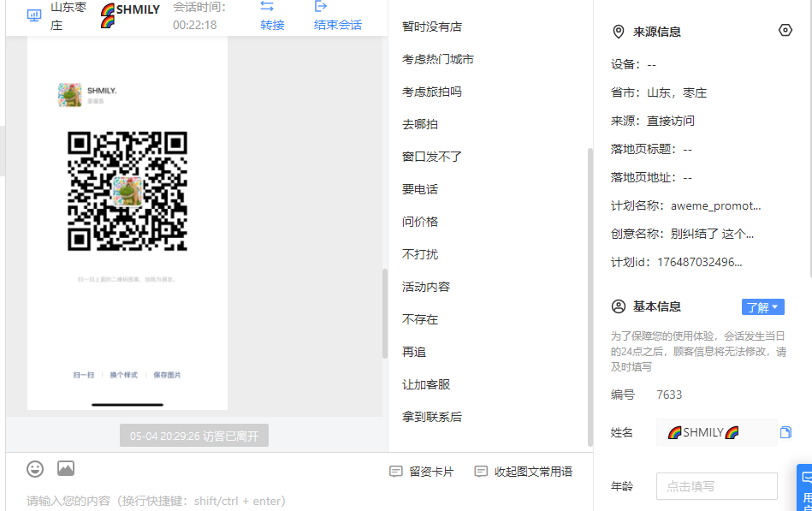Click the chat area scrollbar
Viewport: 812px width, 511px height.
pos(385,313)
